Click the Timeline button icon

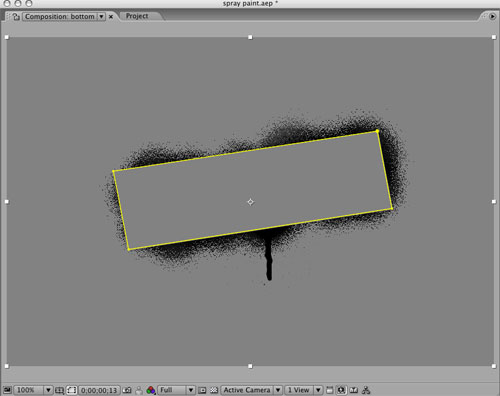354,390
